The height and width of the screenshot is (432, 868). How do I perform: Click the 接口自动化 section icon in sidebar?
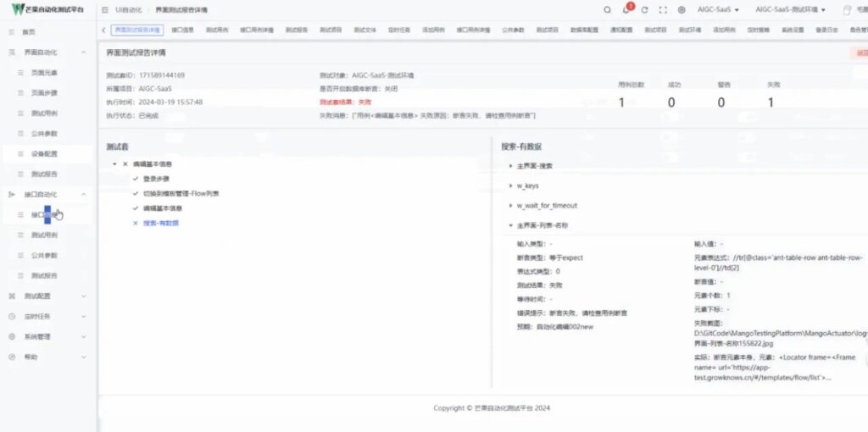point(12,194)
